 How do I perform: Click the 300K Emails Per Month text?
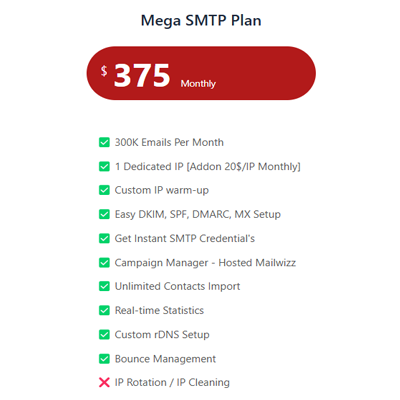tap(169, 142)
